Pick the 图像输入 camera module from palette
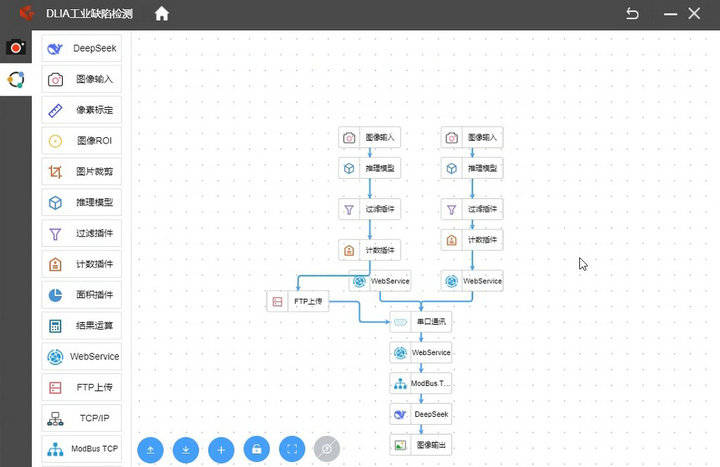Image resolution: width=720 pixels, height=467 pixels. 82,79
